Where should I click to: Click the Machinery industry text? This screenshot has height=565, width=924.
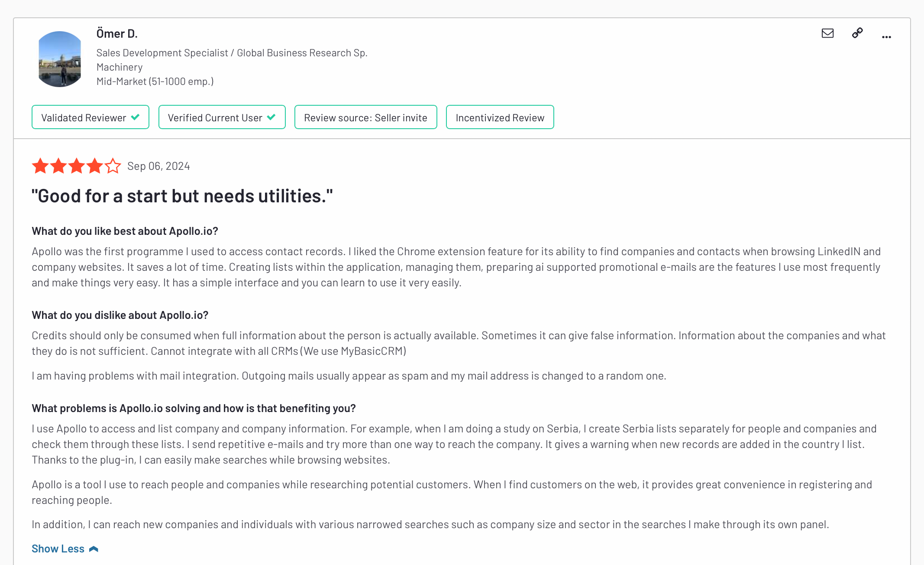120,67
